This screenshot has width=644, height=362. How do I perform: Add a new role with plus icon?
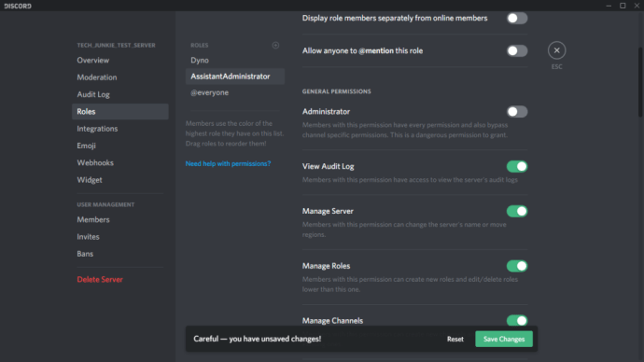coord(275,45)
